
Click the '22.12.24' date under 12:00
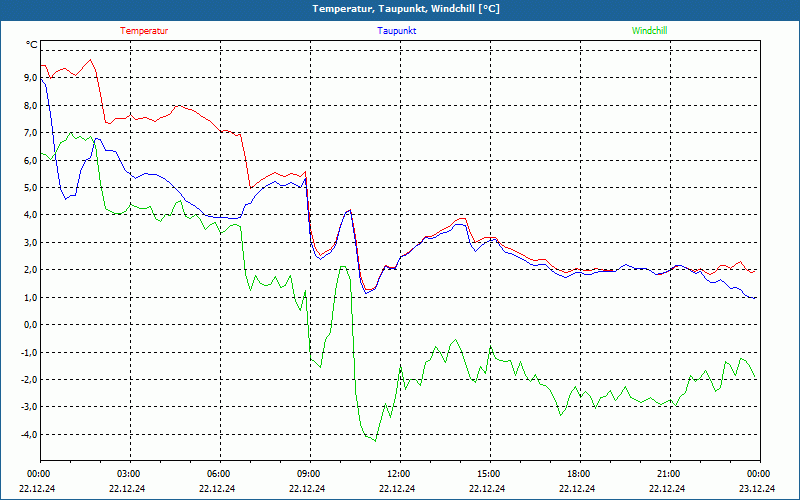[x=397, y=488]
